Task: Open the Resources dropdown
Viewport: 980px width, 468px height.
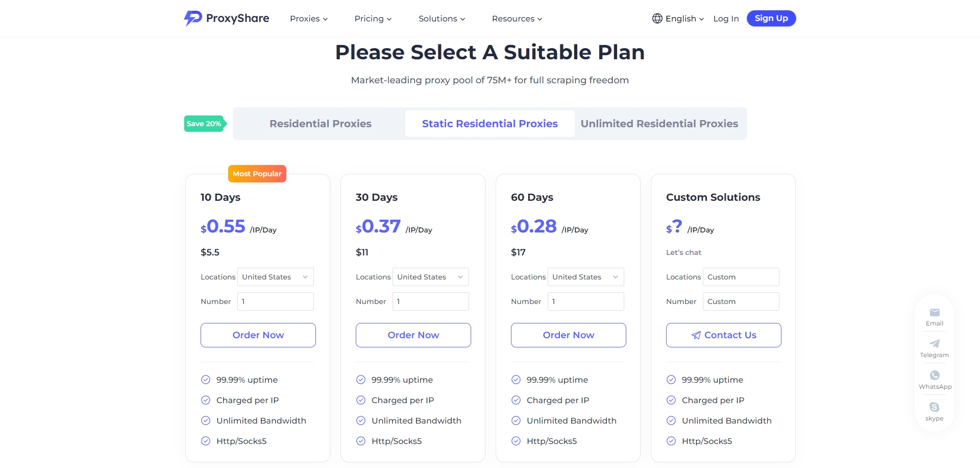Action: (x=517, y=18)
